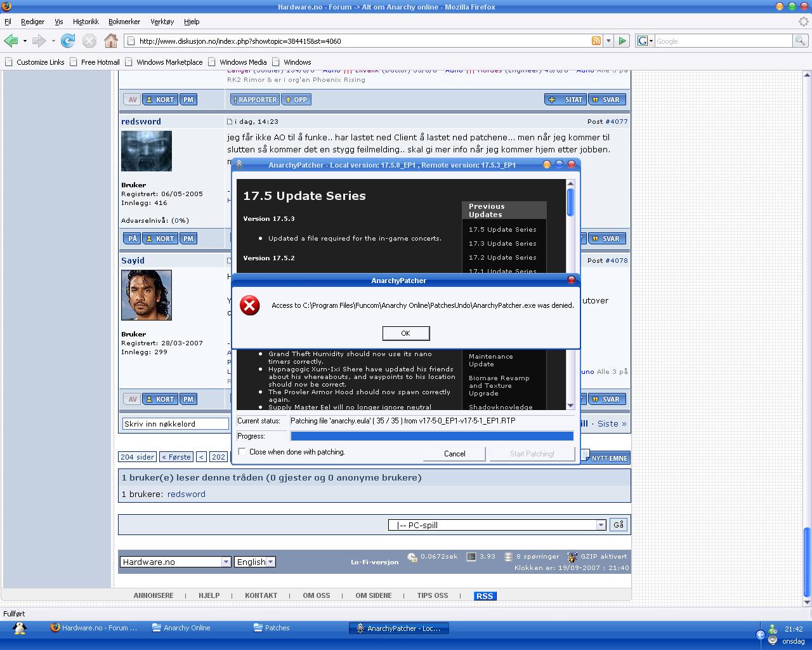Screen dimensions: 812x650
Task: Click Cancel in the AnarchyPatcher window
Action: pos(454,453)
